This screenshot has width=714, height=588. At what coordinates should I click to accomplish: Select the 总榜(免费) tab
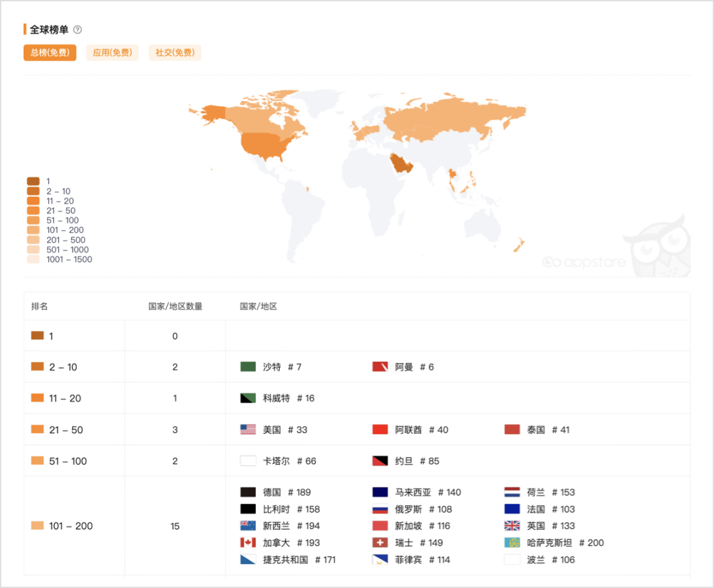pyautogui.click(x=50, y=52)
